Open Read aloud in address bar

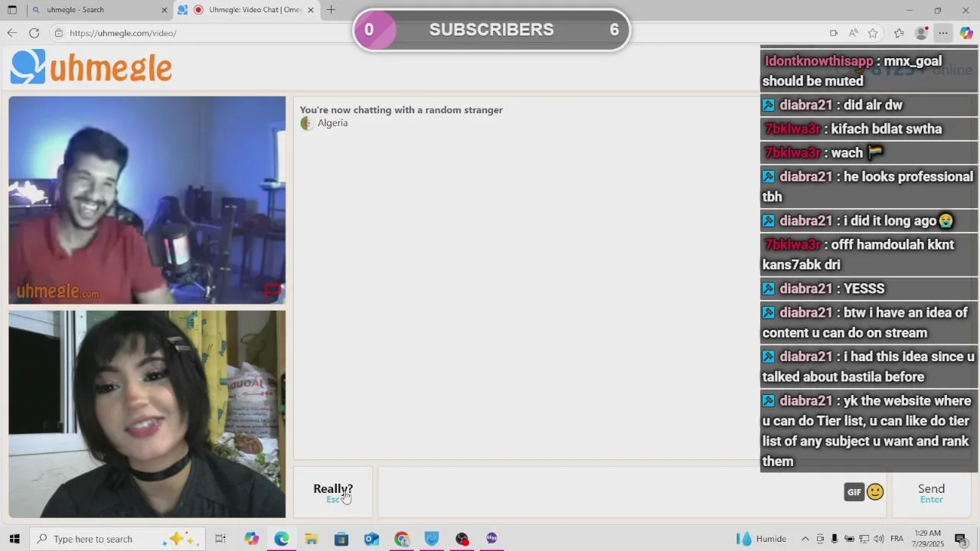click(854, 33)
